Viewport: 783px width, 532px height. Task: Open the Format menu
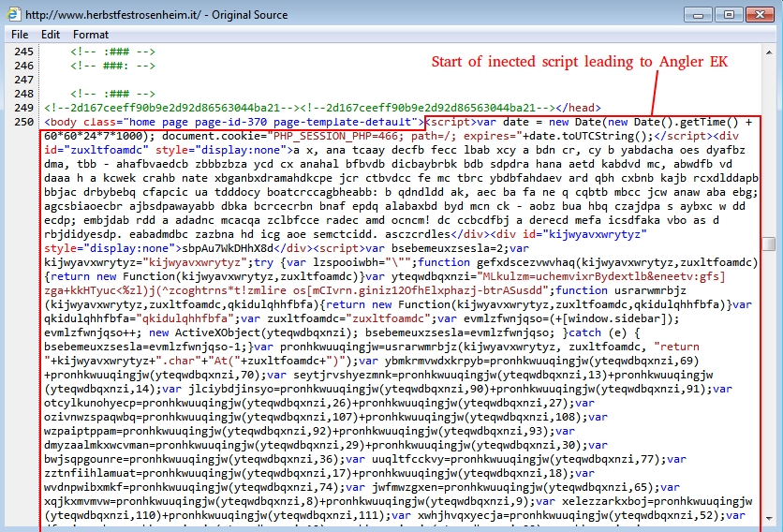click(91, 35)
